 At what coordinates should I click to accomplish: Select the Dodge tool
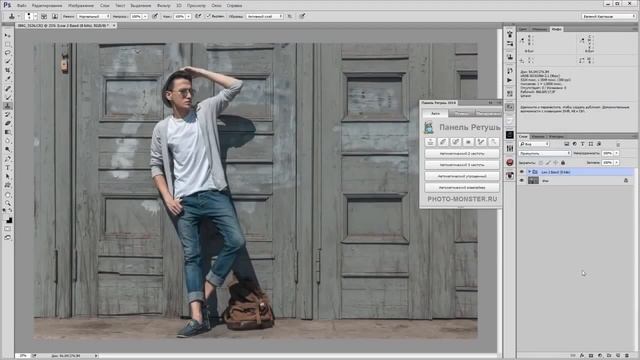(8, 150)
